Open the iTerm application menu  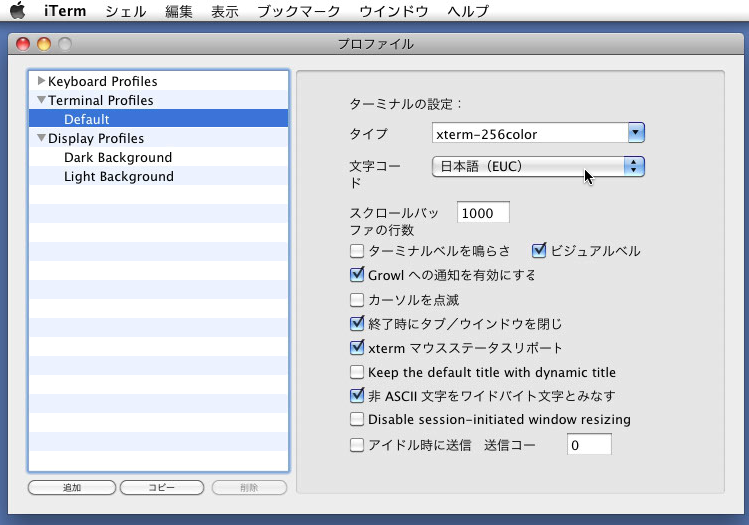65,11
